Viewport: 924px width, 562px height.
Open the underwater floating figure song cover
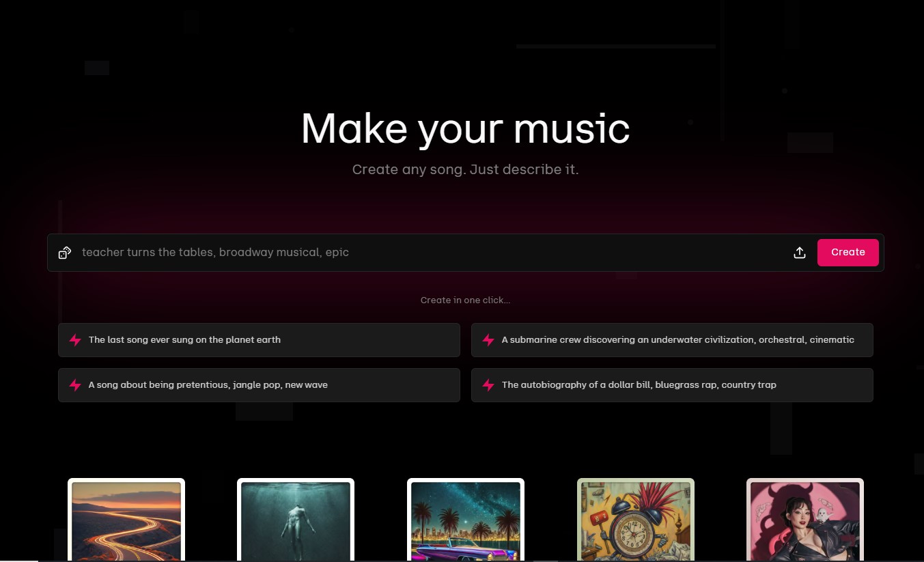(296, 520)
